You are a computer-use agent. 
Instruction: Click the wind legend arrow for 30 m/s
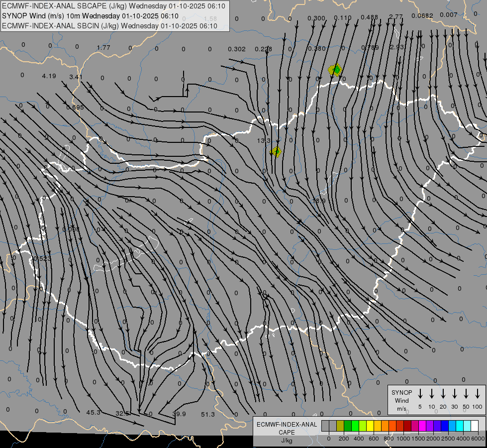[454, 393]
